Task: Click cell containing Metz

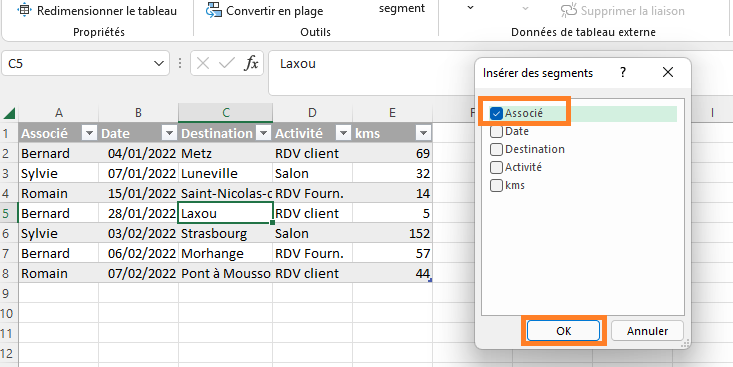Action: pos(226,153)
